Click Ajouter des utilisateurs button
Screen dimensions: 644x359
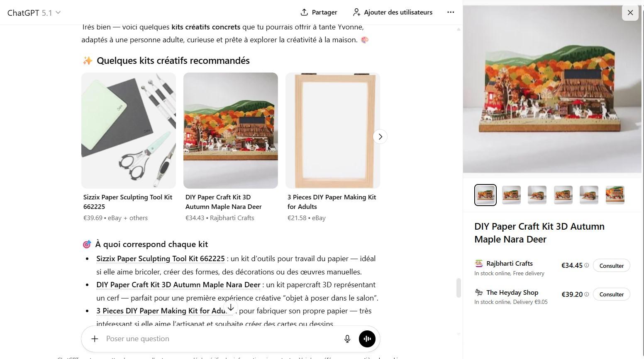point(393,12)
